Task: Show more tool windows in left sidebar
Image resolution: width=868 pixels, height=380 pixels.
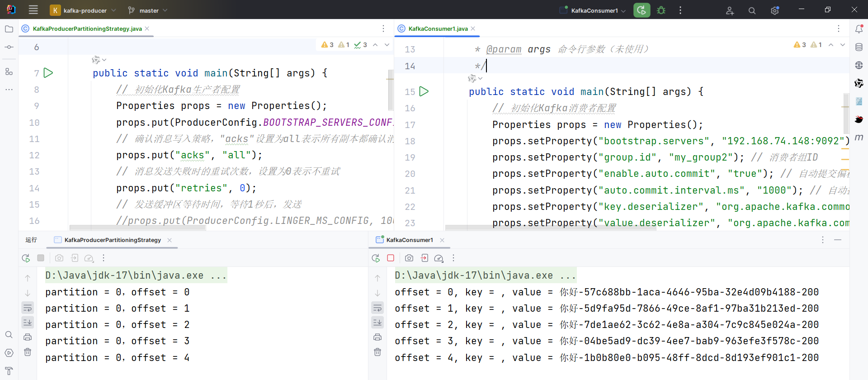Action: click(x=9, y=90)
